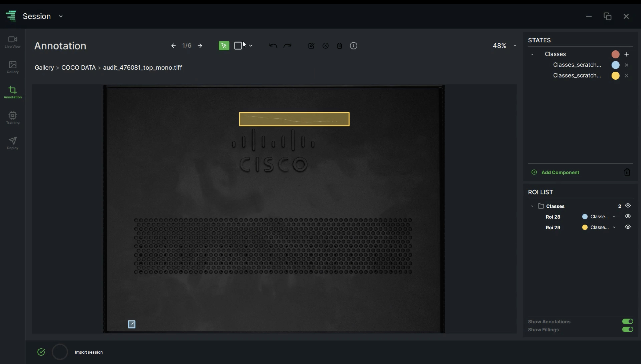
Task: Click the green checkmark status icon
Action: click(x=41, y=352)
